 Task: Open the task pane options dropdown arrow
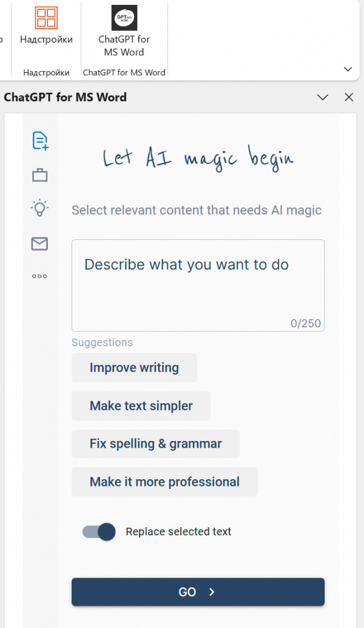coord(323,97)
